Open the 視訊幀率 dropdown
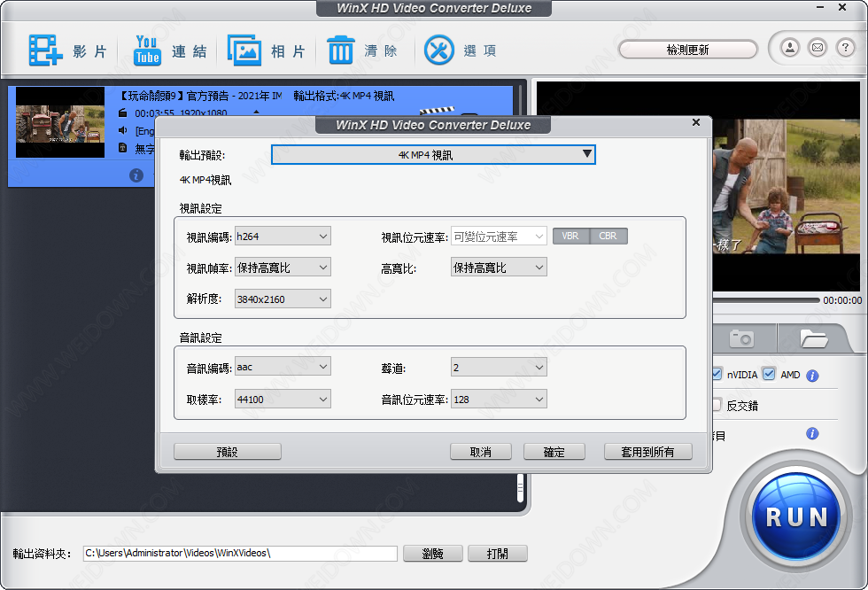Image resolution: width=868 pixels, height=590 pixels. point(283,268)
